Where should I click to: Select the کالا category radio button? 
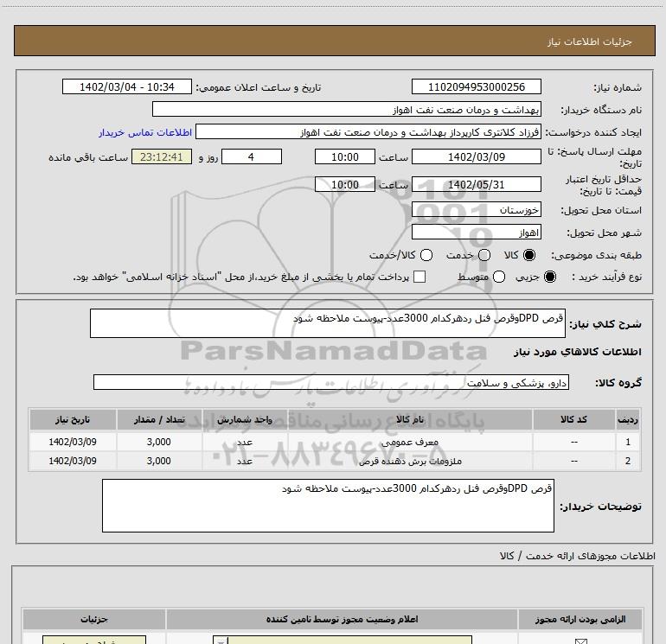(529, 255)
